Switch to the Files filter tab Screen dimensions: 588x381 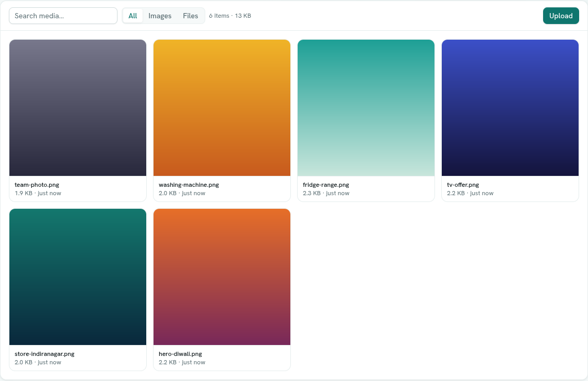coord(191,16)
